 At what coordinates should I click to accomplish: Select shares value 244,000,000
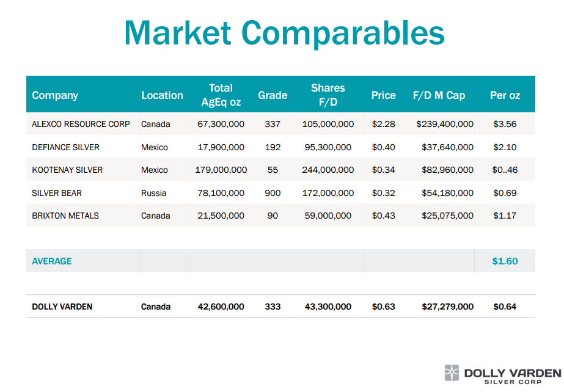[x=328, y=170]
